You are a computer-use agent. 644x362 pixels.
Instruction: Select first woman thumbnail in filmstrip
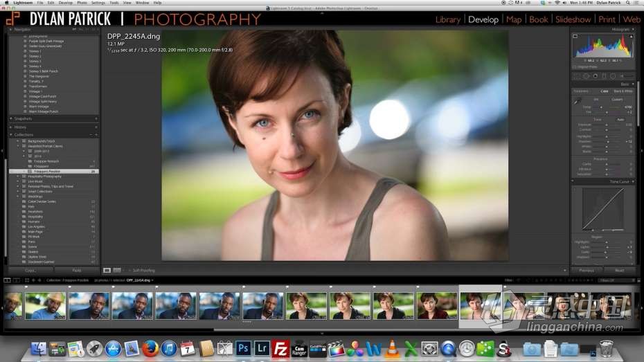pyautogui.click(x=306, y=305)
